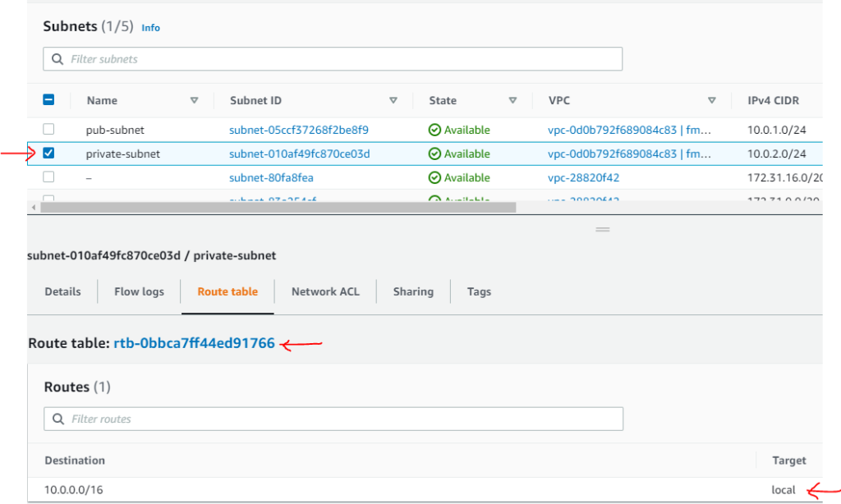The width and height of the screenshot is (841, 504).
Task: Click the Info link beside Subnets
Action: pyautogui.click(x=151, y=28)
